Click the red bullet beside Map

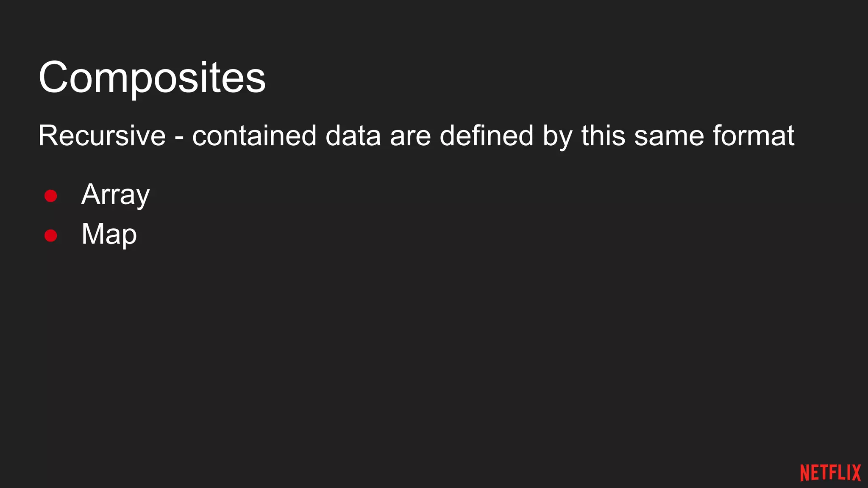pyautogui.click(x=51, y=236)
